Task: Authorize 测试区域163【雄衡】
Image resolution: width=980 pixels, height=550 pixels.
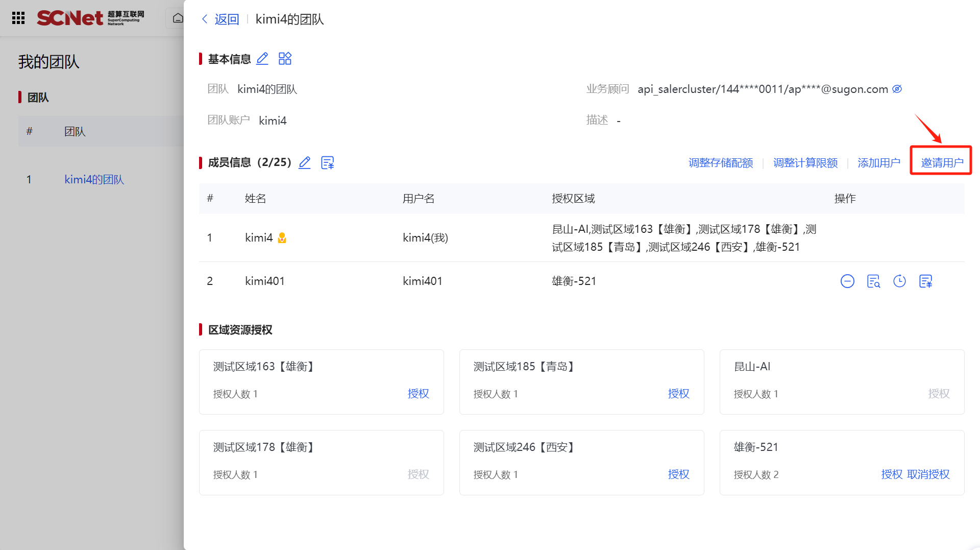Action: (x=418, y=393)
